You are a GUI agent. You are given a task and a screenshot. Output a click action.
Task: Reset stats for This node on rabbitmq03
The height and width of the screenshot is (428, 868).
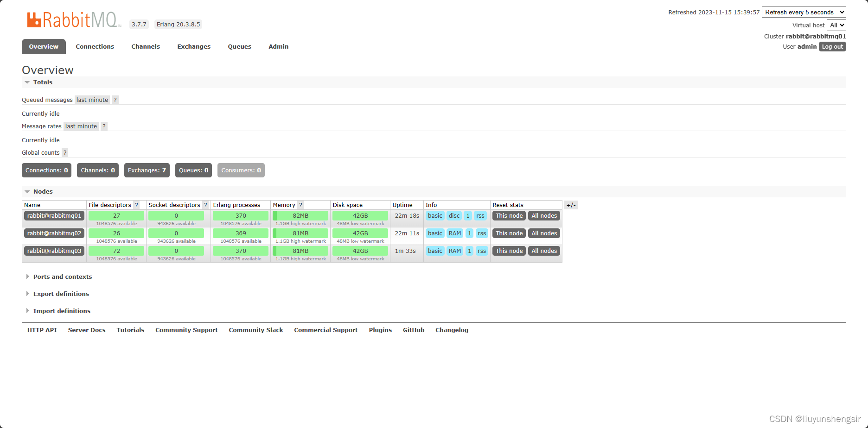coord(509,251)
